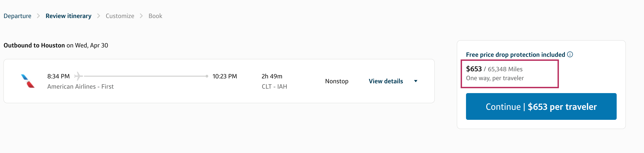
Task: Click the $653 price amount
Action: tap(474, 69)
